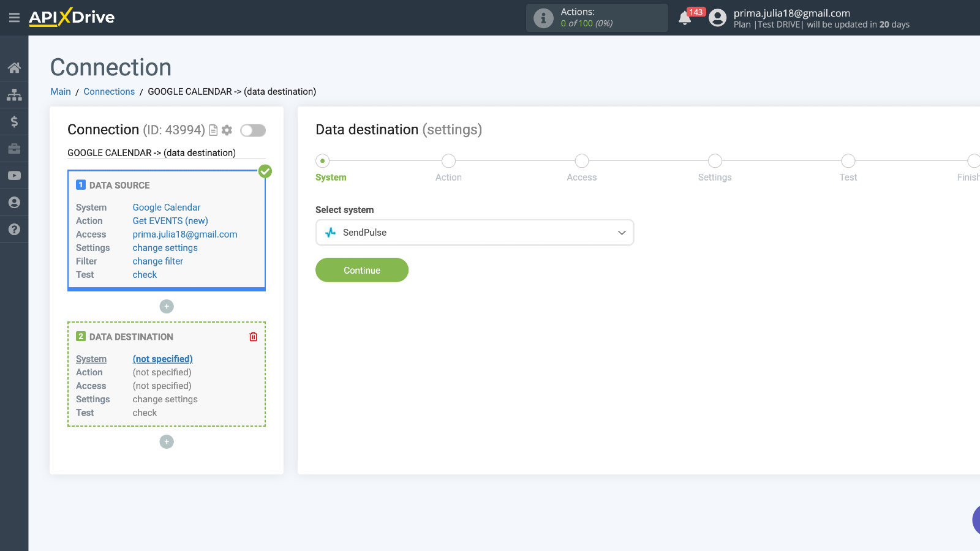Add a step below the Data Destination block
This screenshot has width=980, height=551.
[x=167, y=442]
